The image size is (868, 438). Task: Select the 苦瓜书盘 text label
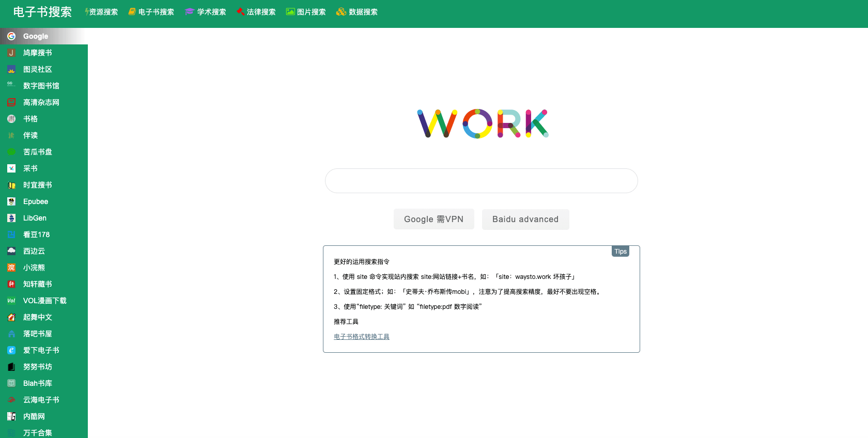click(x=38, y=152)
